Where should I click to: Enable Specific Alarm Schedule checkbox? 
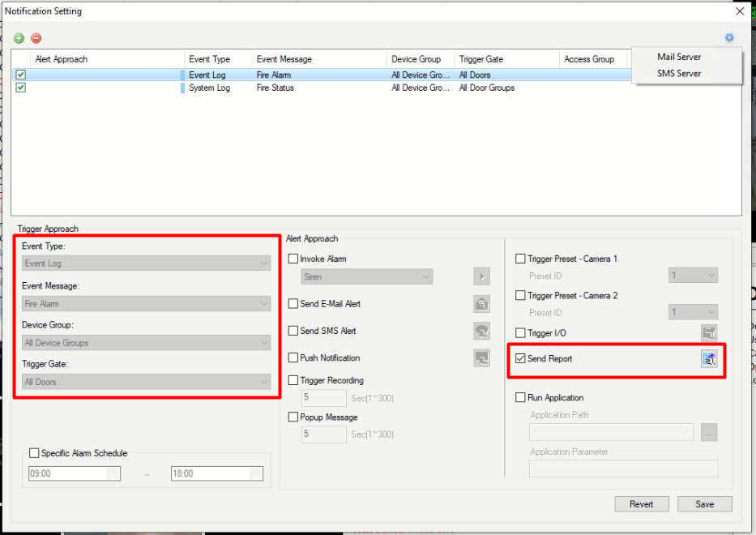[x=34, y=453]
